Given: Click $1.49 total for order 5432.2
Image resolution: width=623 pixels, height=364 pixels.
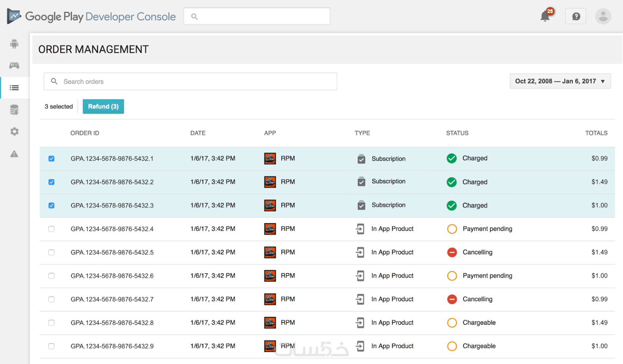Looking at the screenshot, I should (600, 182).
